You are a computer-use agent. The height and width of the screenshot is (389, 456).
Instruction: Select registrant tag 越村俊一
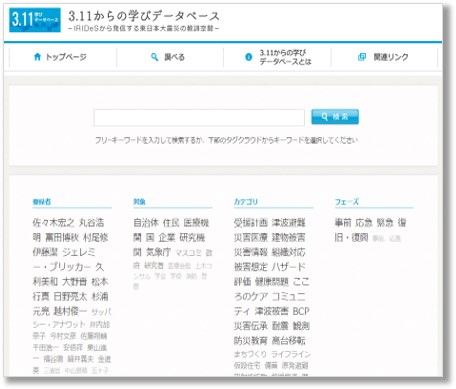click(x=70, y=311)
